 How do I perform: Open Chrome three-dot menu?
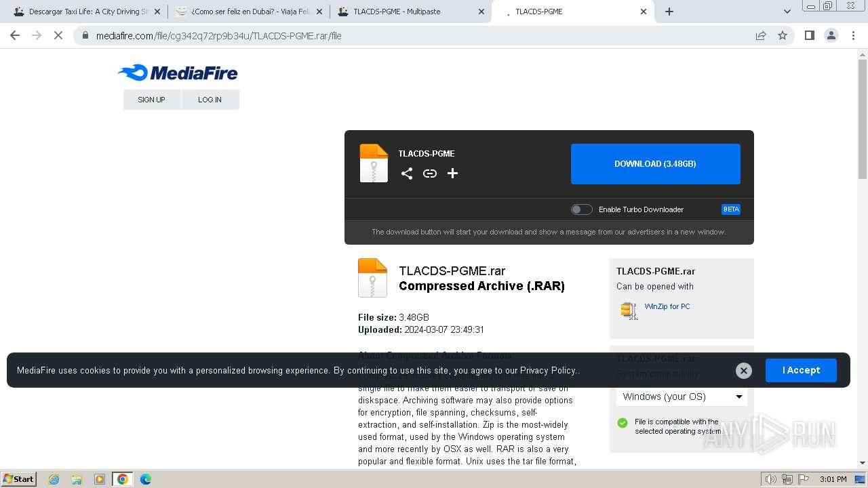(x=853, y=35)
